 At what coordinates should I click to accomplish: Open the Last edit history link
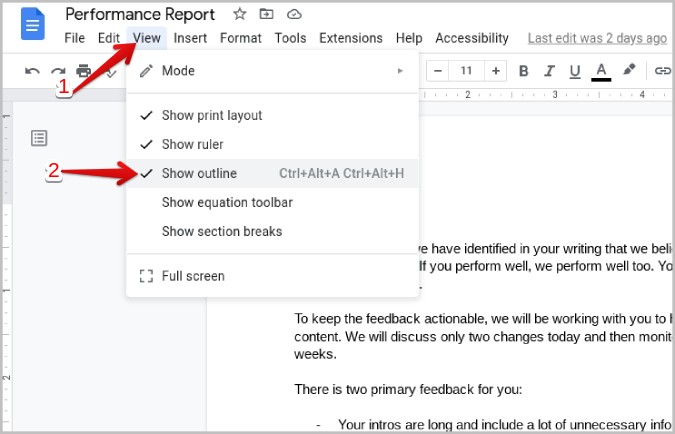click(x=598, y=38)
